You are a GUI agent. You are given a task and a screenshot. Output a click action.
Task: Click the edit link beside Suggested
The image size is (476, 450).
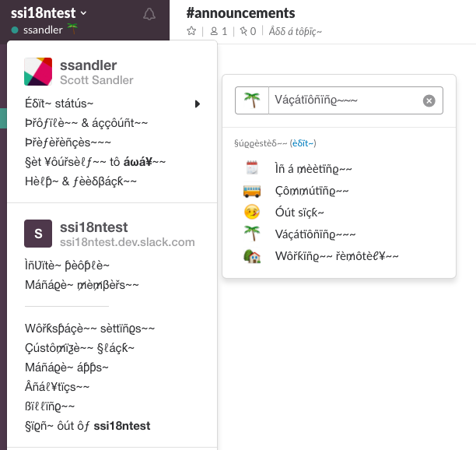[x=303, y=143]
